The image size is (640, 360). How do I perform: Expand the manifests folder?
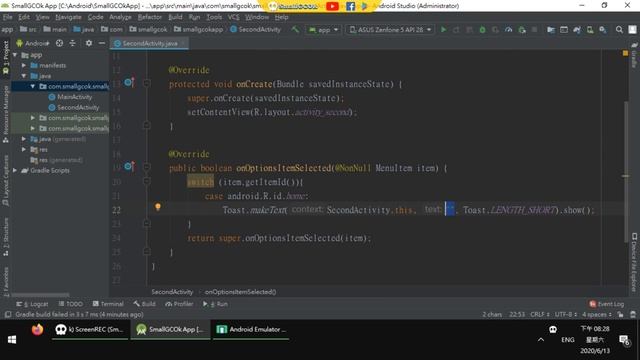24,65
